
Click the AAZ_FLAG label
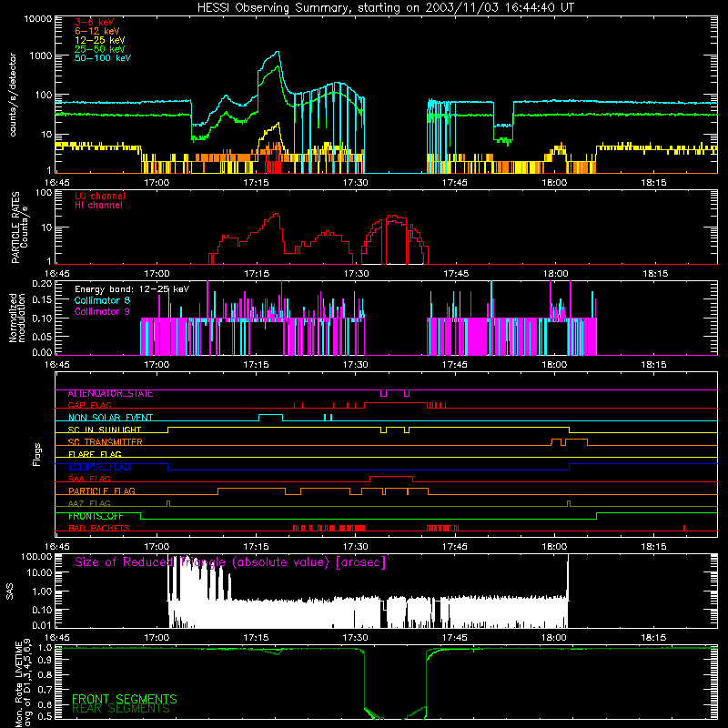tap(89, 503)
